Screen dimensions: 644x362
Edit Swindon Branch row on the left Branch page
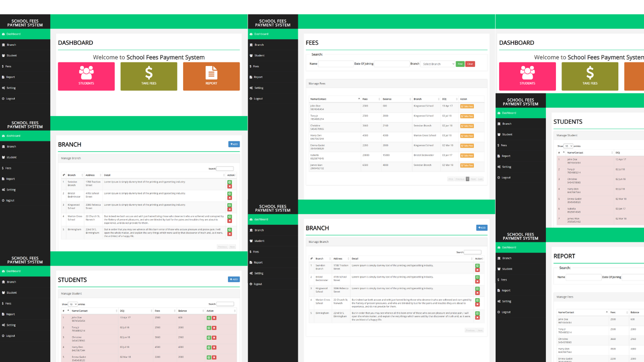230,182
